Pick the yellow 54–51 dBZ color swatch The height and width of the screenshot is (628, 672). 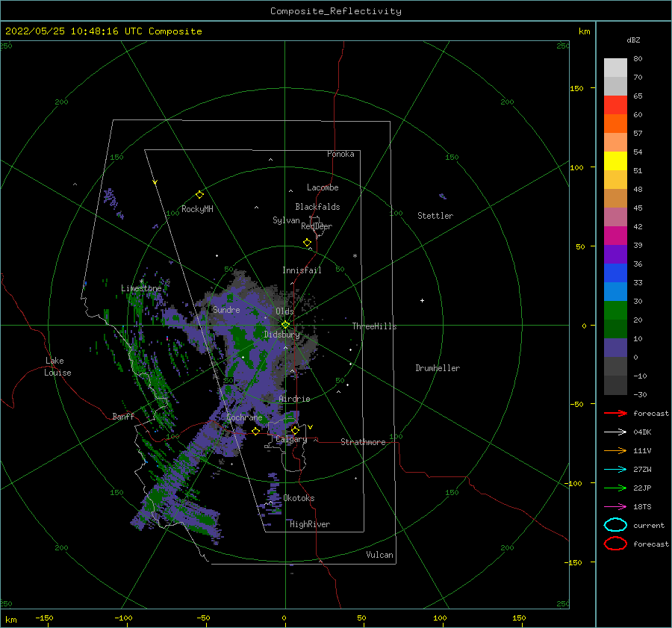click(615, 161)
